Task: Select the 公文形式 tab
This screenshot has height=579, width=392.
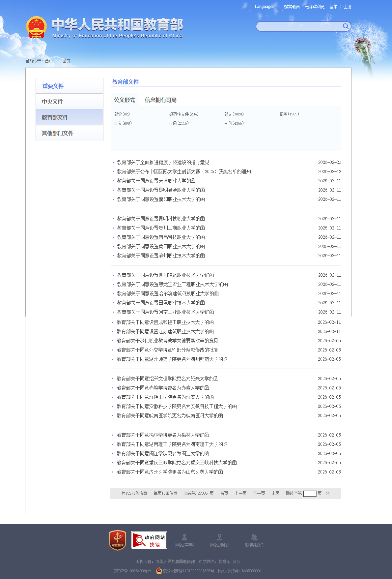Action: pyautogui.click(x=125, y=100)
